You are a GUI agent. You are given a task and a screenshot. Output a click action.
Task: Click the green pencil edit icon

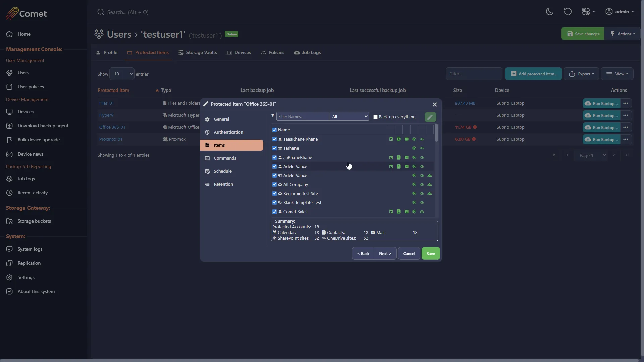point(430,117)
